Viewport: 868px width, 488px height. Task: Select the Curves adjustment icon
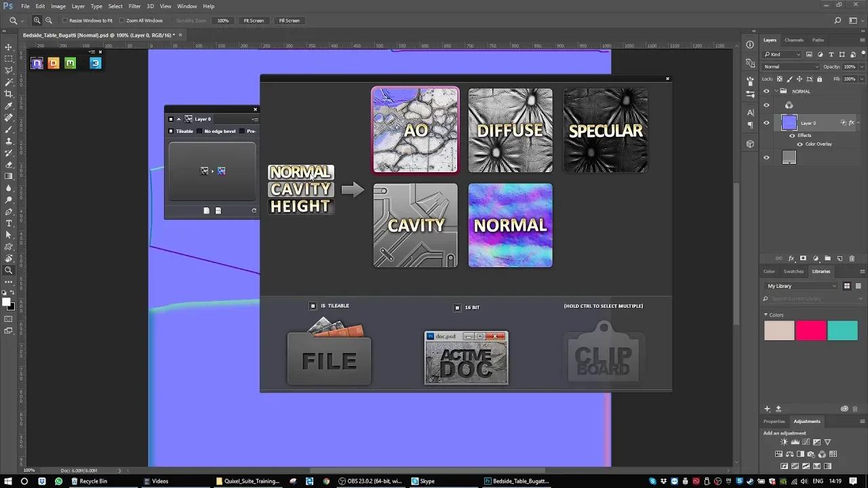click(806, 442)
